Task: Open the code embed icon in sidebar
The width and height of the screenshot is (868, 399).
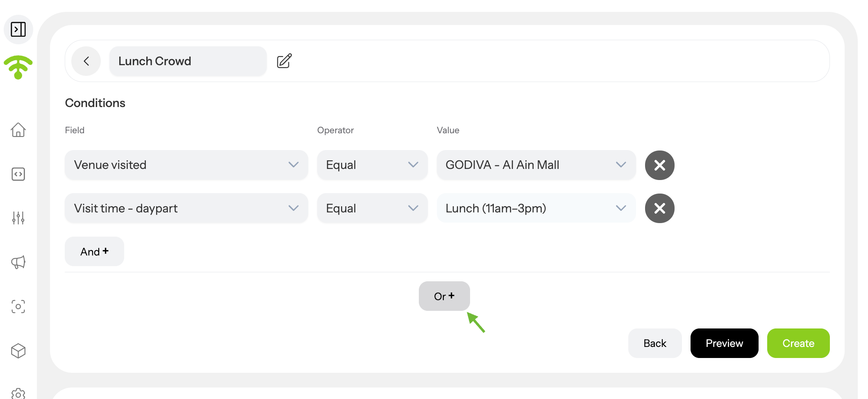Action: click(x=18, y=174)
